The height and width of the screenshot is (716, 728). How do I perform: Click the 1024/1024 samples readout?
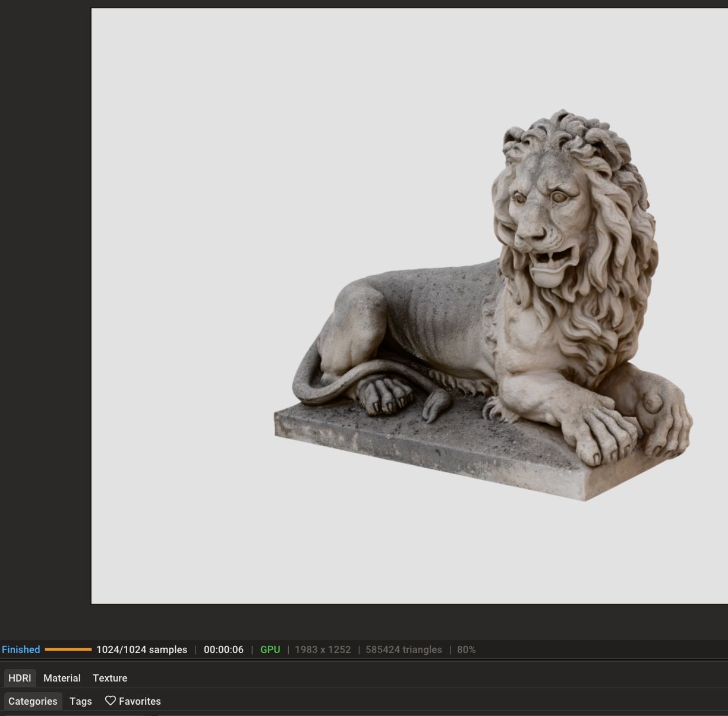coord(141,649)
